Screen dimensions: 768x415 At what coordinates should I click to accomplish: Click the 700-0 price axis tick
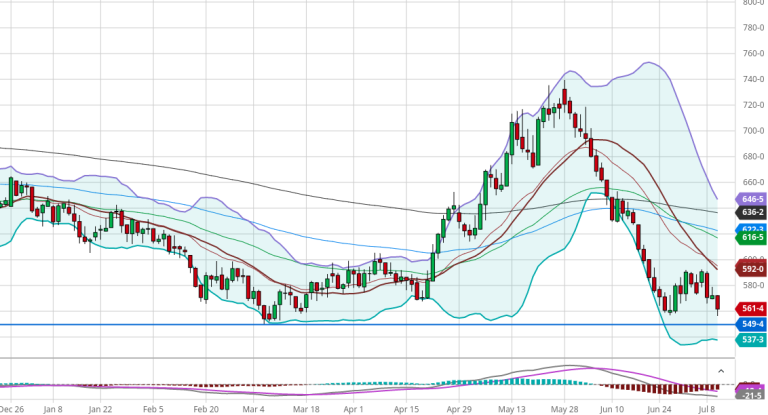[752, 131]
